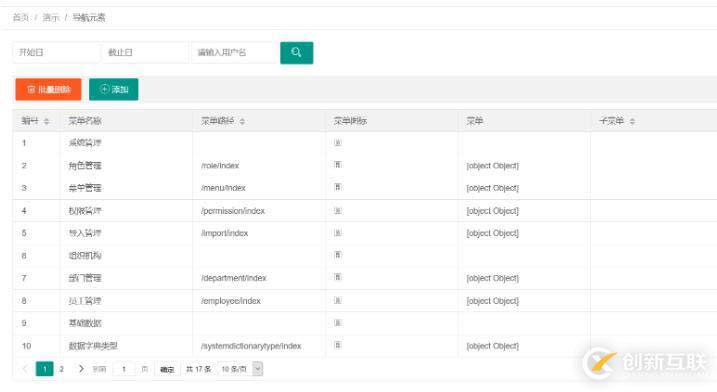Viewport: 717px width, 392px height.
Task: Sort by the 菜单路径 column arrows
Action: coord(242,121)
